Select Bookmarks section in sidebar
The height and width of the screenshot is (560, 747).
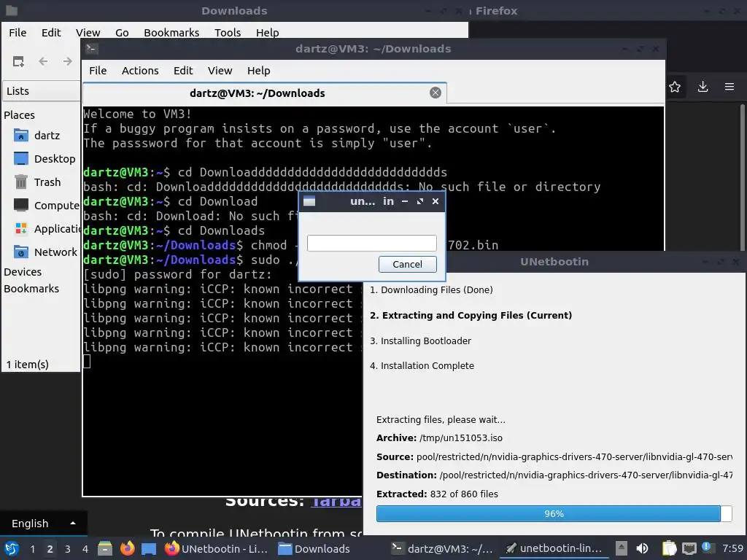(31, 289)
